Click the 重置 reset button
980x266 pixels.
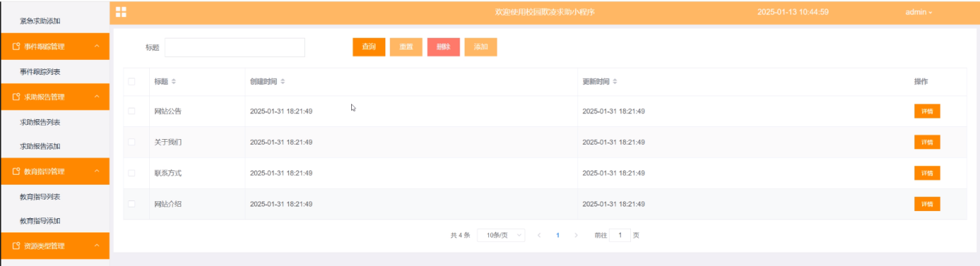tap(406, 47)
